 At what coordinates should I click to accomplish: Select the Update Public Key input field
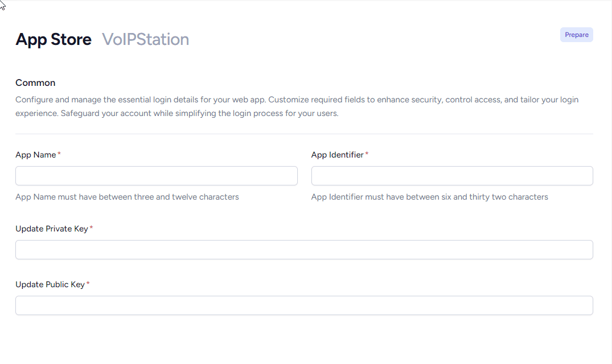(x=304, y=305)
